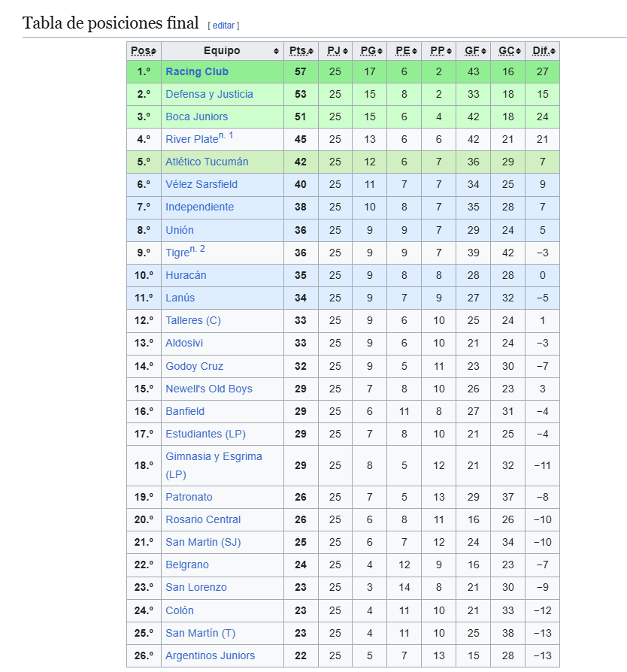Sort table by PE column arrows
Image resolution: width=627 pixels, height=672 pixels.
click(x=414, y=51)
